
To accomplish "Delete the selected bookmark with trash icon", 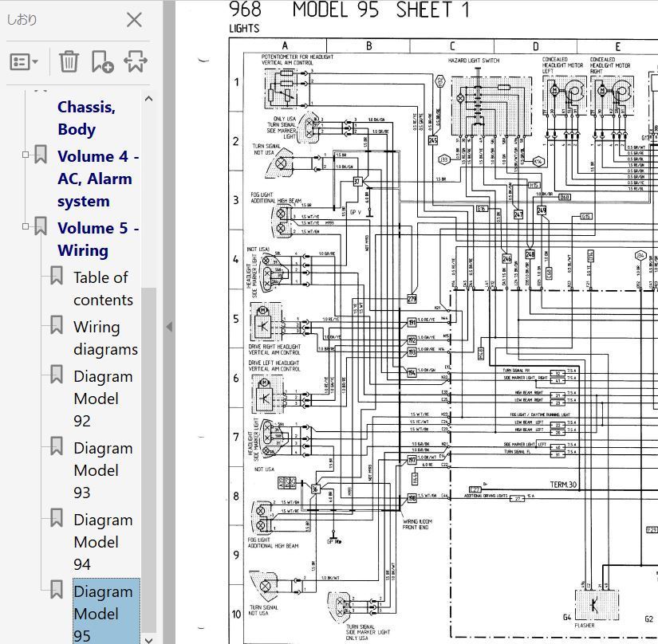I will pos(69,61).
